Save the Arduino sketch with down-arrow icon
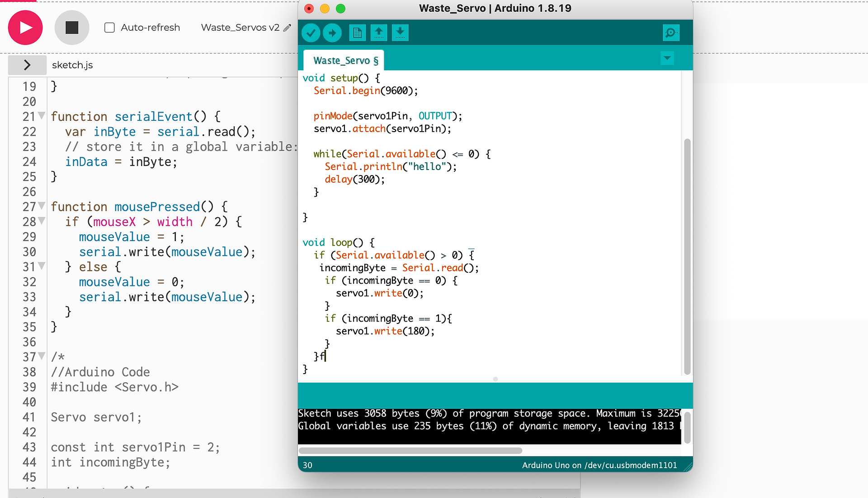Screen dimensions: 868x498 400,33
